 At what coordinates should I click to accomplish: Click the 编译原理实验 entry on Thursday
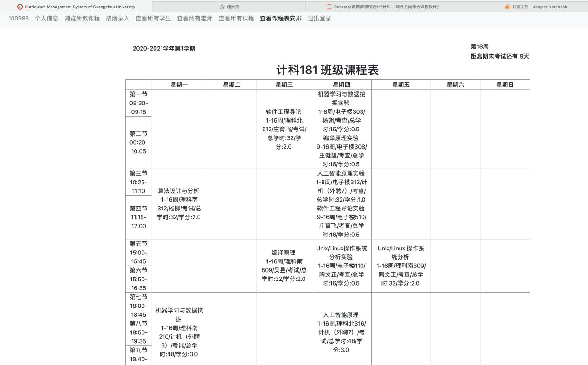[342, 151]
